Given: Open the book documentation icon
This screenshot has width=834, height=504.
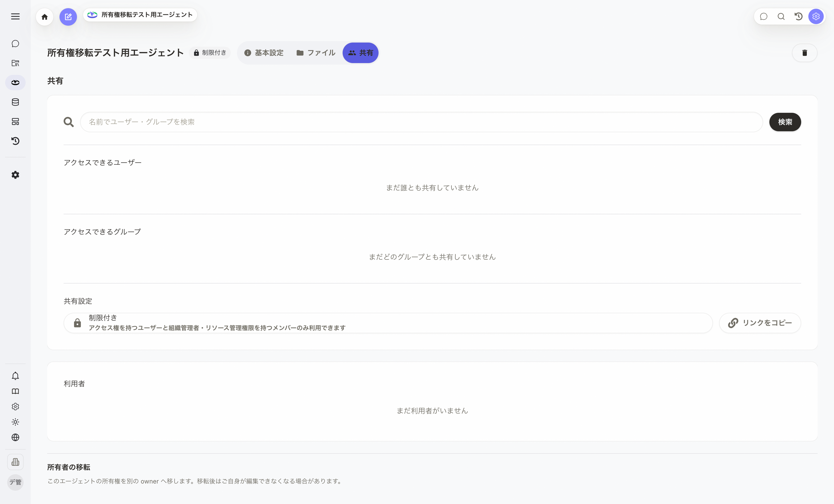Looking at the screenshot, I should click(15, 391).
